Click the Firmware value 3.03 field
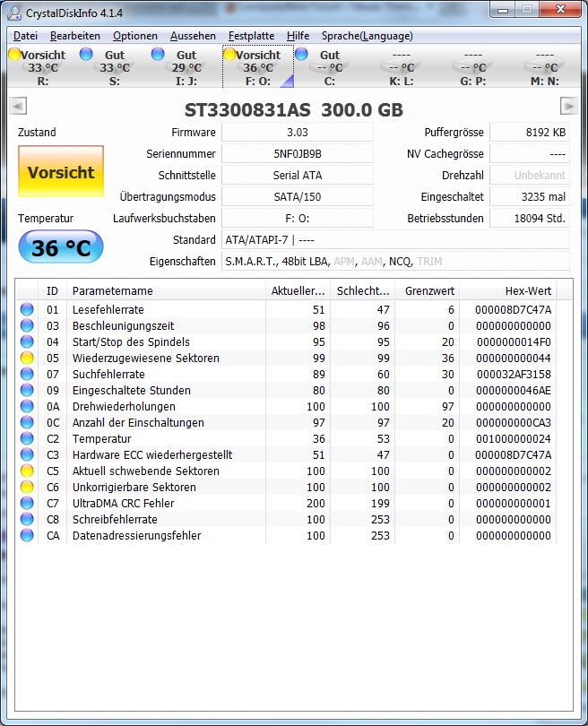The image size is (588, 726). [x=298, y=133]
